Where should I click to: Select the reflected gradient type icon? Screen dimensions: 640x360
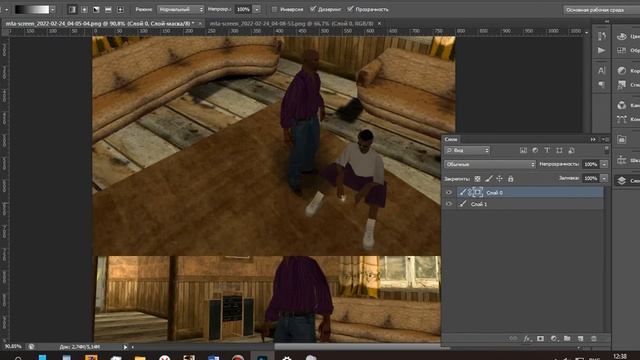point(108,9)
